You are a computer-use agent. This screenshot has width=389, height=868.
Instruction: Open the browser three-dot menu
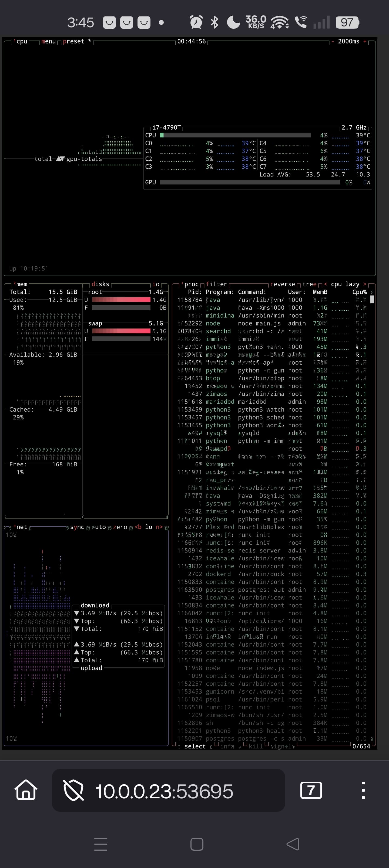click(363, 790)
